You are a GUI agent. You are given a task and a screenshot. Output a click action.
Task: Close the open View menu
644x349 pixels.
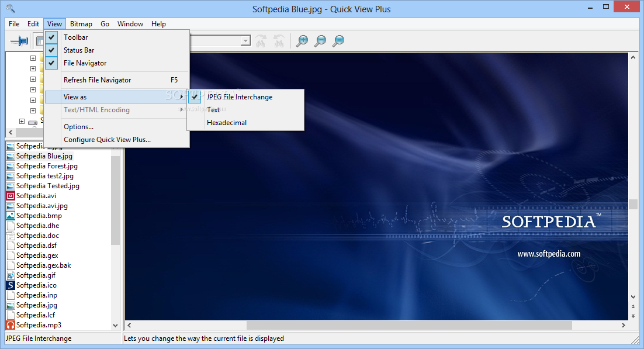pos(54,24)
